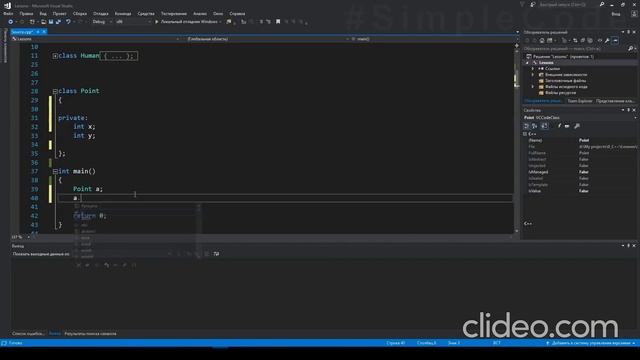
Task: Click on line 'int x;' in code
Action: click(x=84, y=127)
